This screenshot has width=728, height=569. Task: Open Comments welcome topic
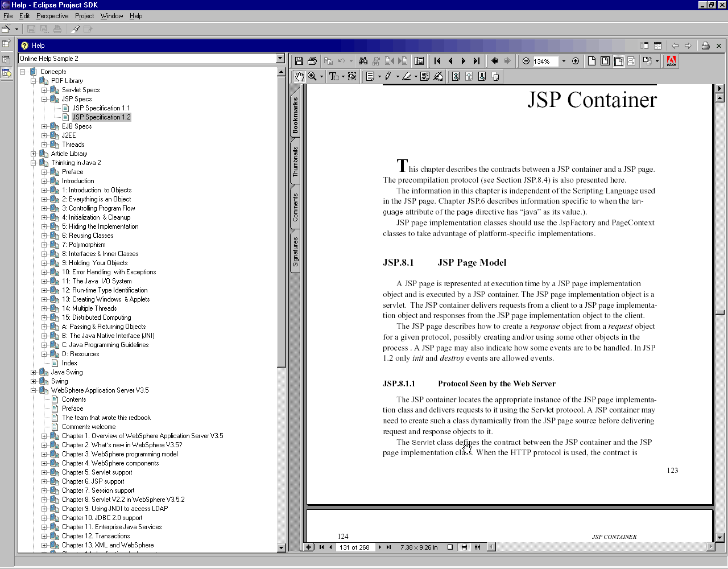coord(89,427)
